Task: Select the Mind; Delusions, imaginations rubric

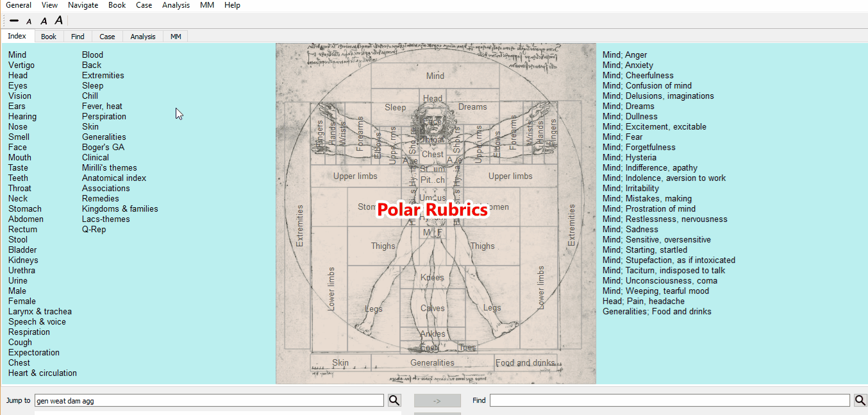Action: [x=658, y=96]
